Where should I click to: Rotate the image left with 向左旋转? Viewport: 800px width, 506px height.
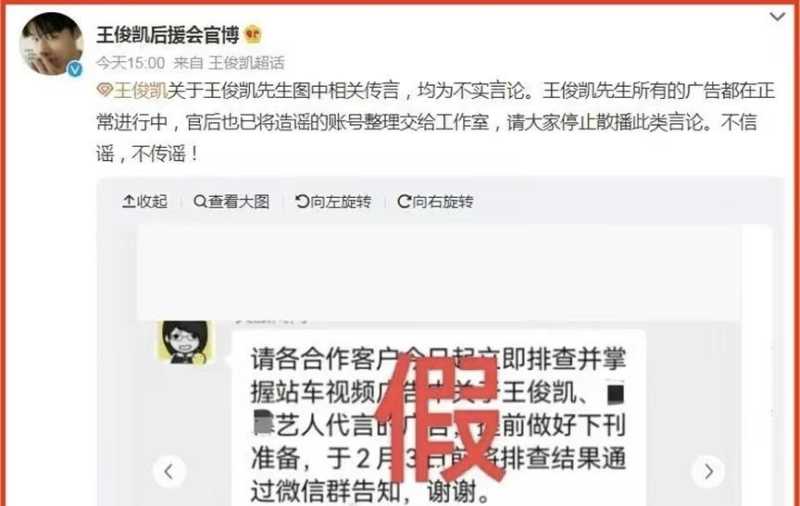tap(333, 201)
